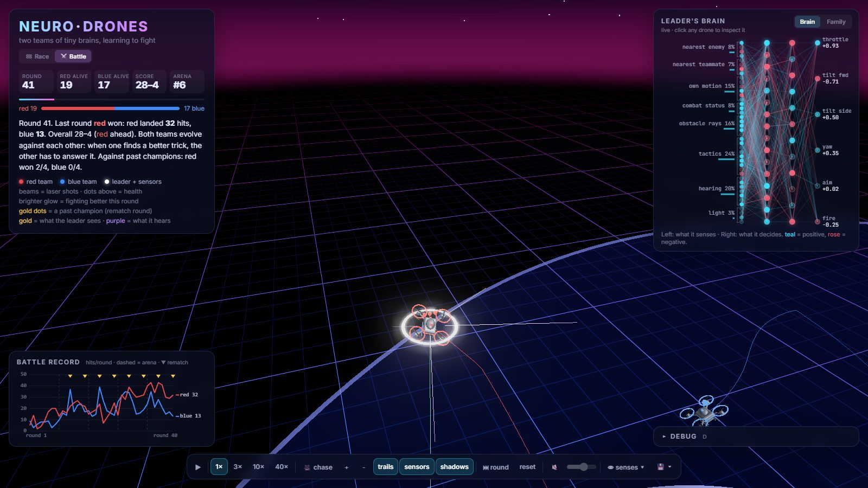This screenshot has width=868, height=488.
Task: Skip to the next round
Action: point(496,467)
